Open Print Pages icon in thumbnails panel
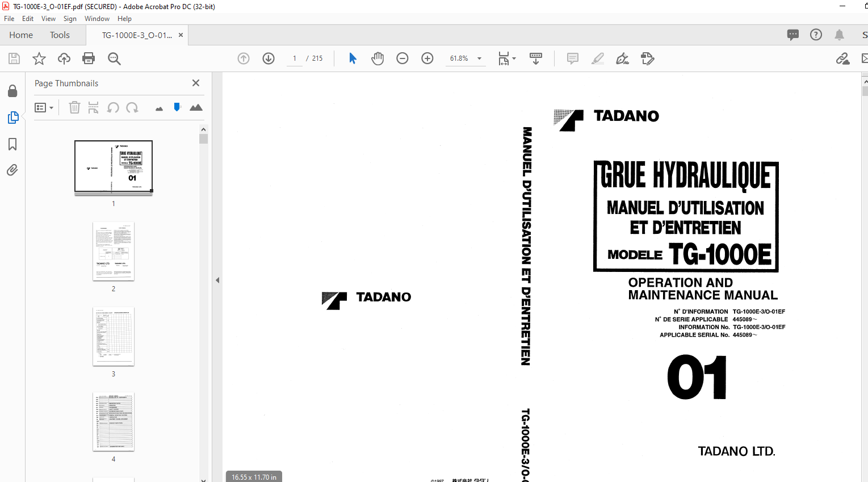 point(94,107)
